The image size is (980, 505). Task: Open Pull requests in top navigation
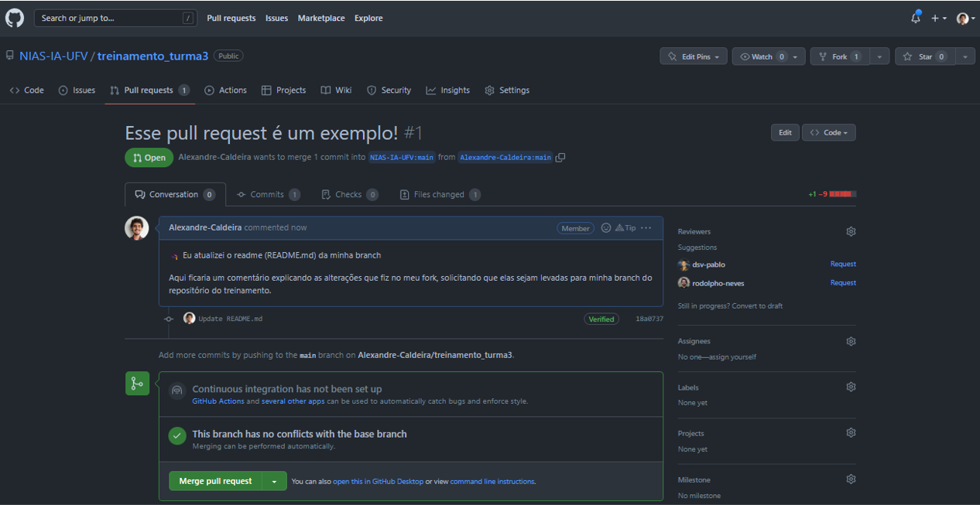click(231, 18)
